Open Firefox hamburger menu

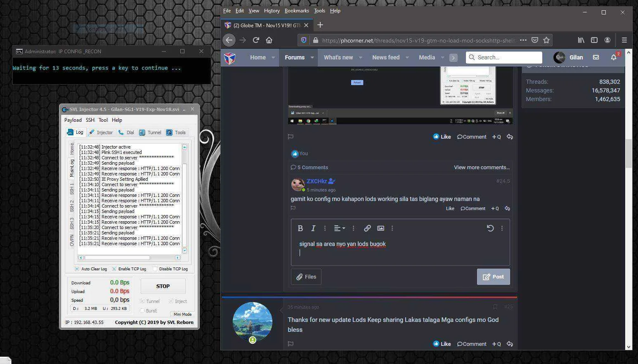(624, 40)
